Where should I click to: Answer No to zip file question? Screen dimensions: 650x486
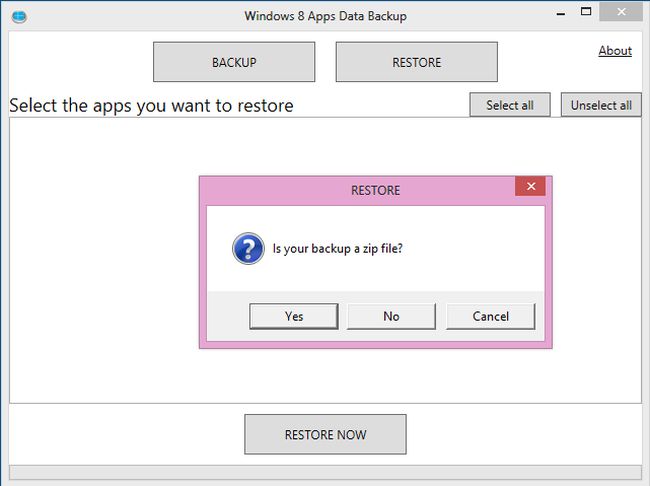[x=391, y=316]
